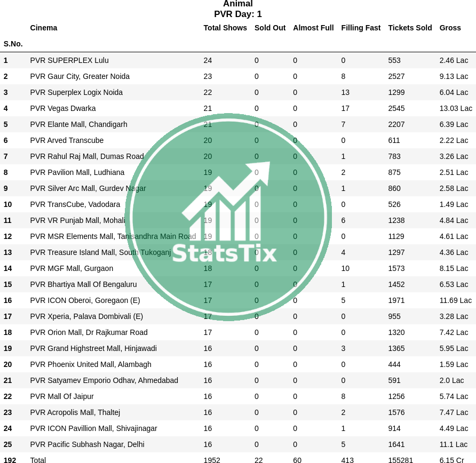Screen dimensions: 476x463
Task: Select PVR Mall Of Jaipur
Action: point(62,396)
